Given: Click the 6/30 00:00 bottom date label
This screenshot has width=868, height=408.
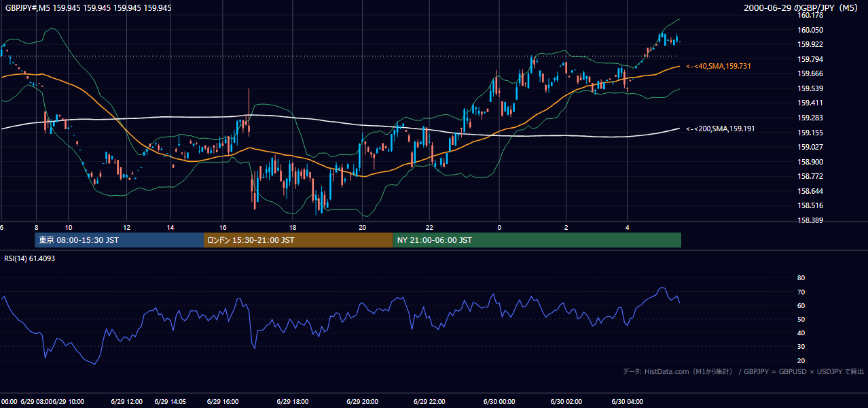Looking at the screenshot, I should (x=499, y=402).
